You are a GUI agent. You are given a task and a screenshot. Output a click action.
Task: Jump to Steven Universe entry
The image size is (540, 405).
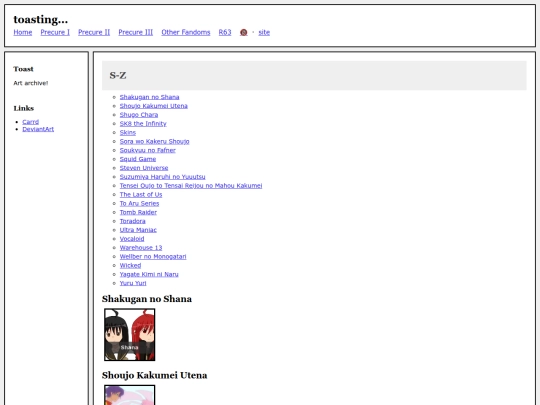tap(144, 168)
